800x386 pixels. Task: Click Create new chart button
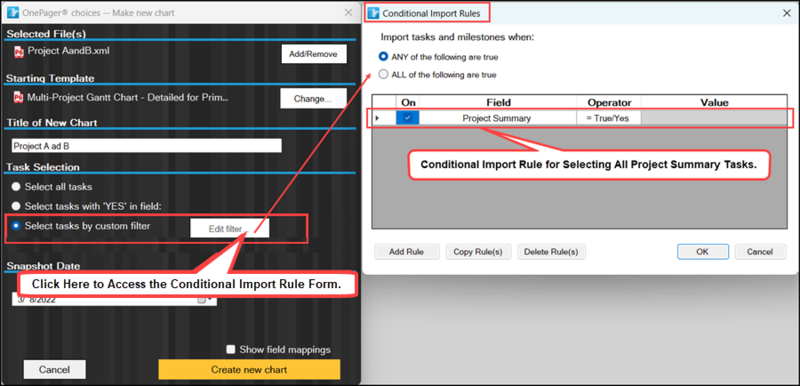[x=249, y=370]
